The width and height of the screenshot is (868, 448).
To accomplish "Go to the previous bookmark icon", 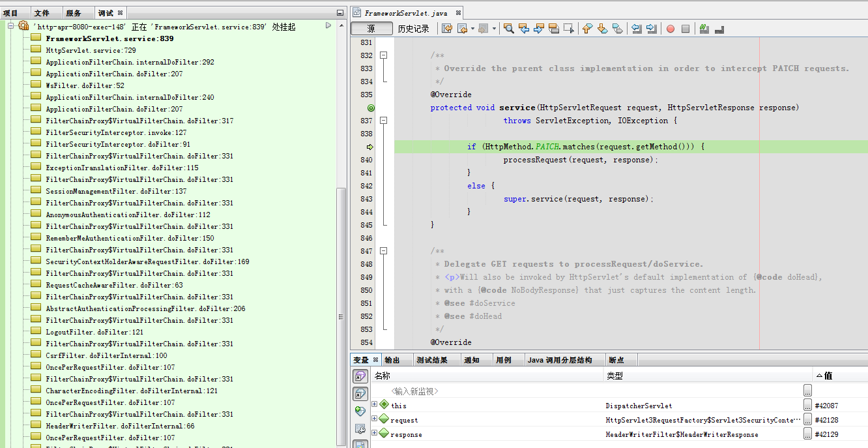I will (x=587, y=29).
